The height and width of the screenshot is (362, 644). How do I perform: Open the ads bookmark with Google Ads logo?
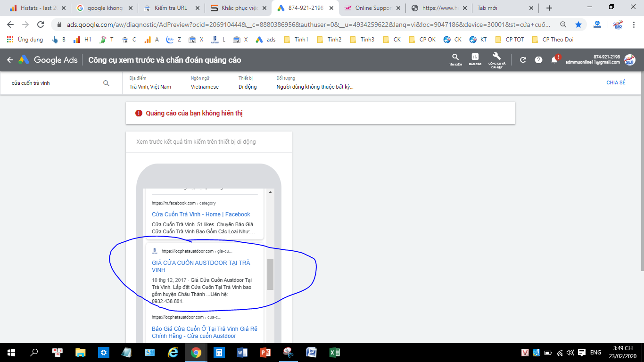tap(266, 40)
